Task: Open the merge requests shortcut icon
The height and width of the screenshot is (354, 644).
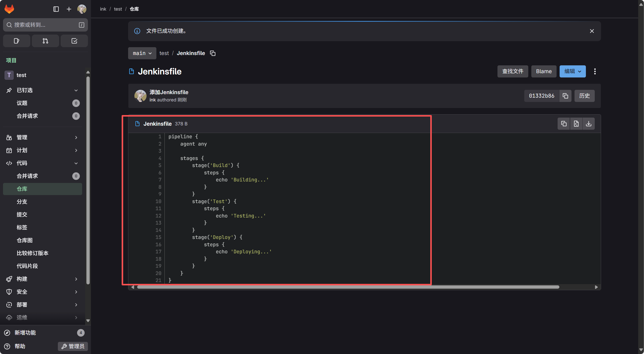Action: pos(45,41)
